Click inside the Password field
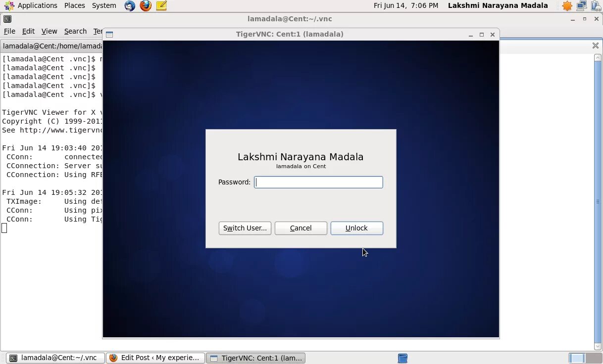Viewport: 603px width, 364px height. 318,182
